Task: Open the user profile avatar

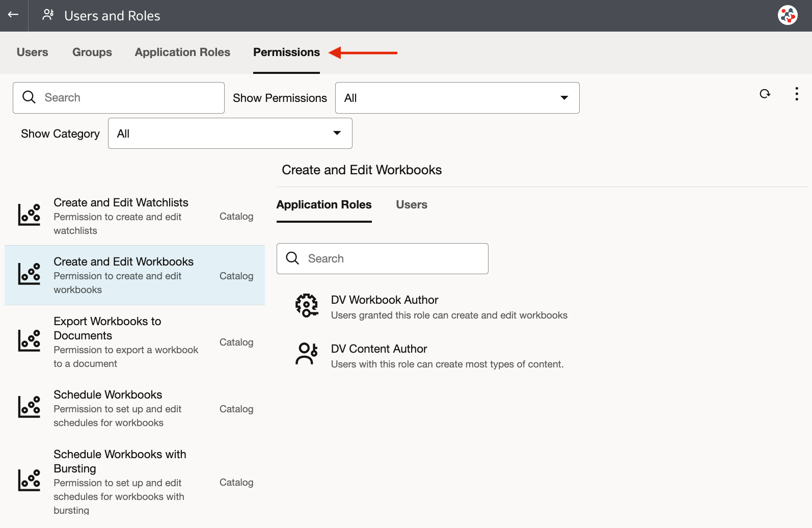Action: pyautogui.click(x=788, y=15)
